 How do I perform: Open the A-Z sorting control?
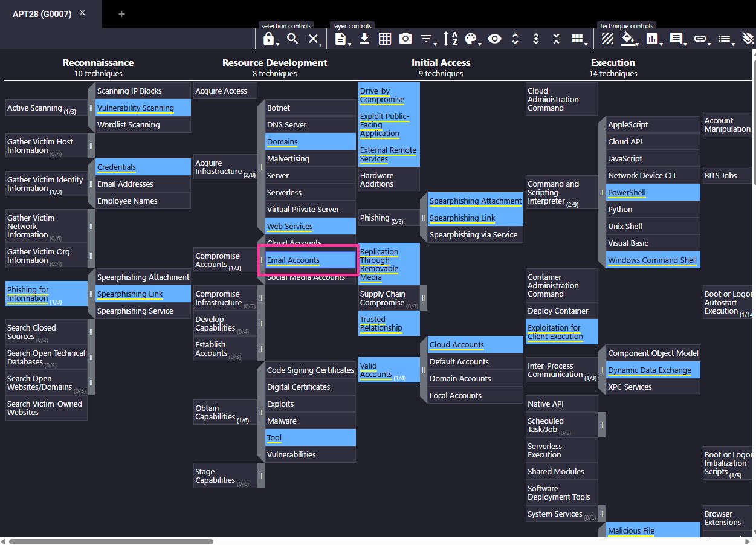pos(450,39)
